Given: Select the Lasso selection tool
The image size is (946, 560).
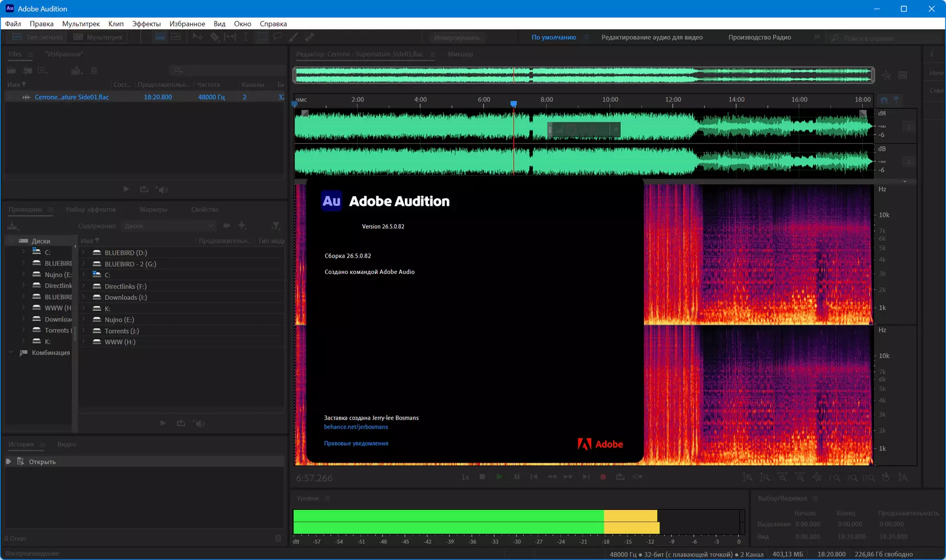Looking at the screenshot, I should tap(278, 37).
